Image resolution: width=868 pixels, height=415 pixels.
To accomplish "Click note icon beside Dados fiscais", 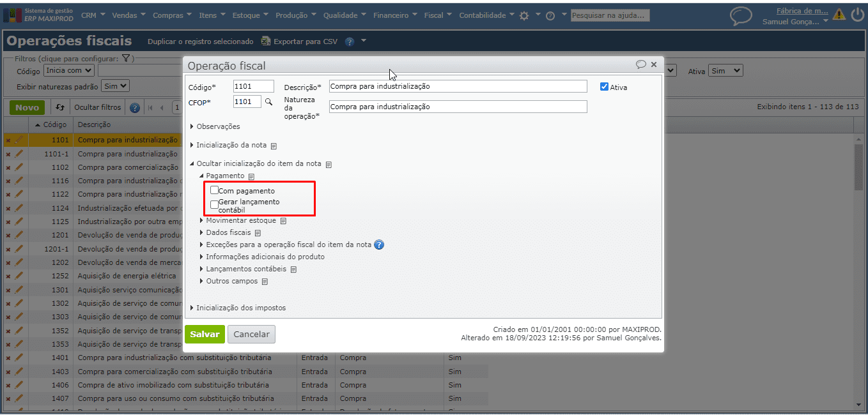I will tap(258, 233).
